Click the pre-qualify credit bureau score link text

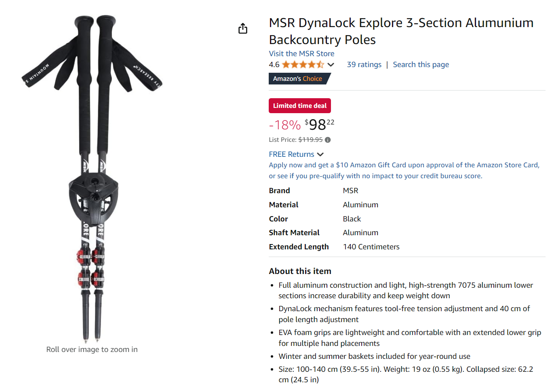point(375,176)
